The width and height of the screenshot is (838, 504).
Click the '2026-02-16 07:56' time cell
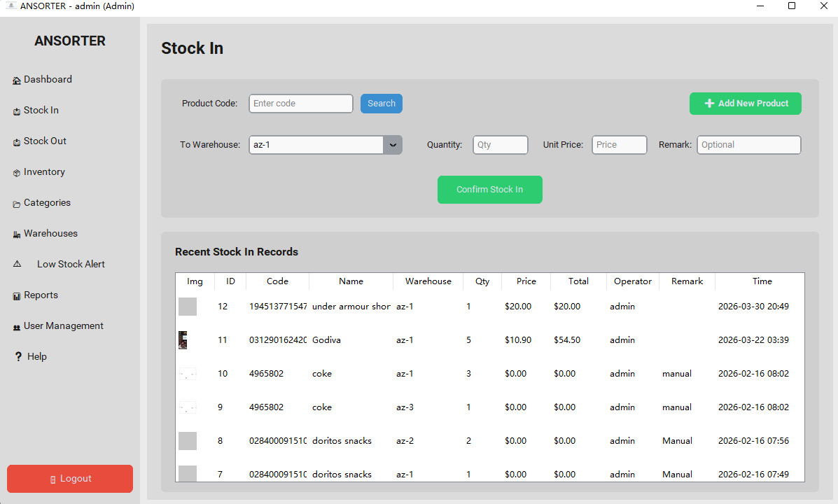point(753,441)
